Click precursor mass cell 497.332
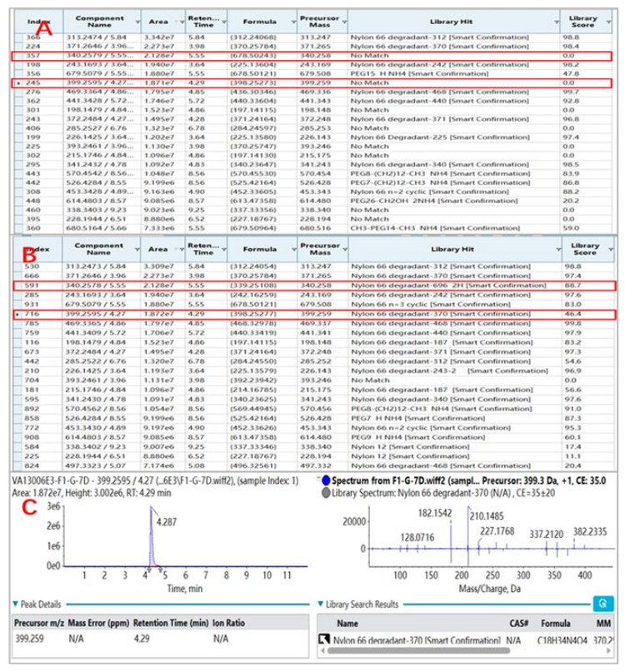The height and width of the screenshot is (672, 625). [315, 465]
